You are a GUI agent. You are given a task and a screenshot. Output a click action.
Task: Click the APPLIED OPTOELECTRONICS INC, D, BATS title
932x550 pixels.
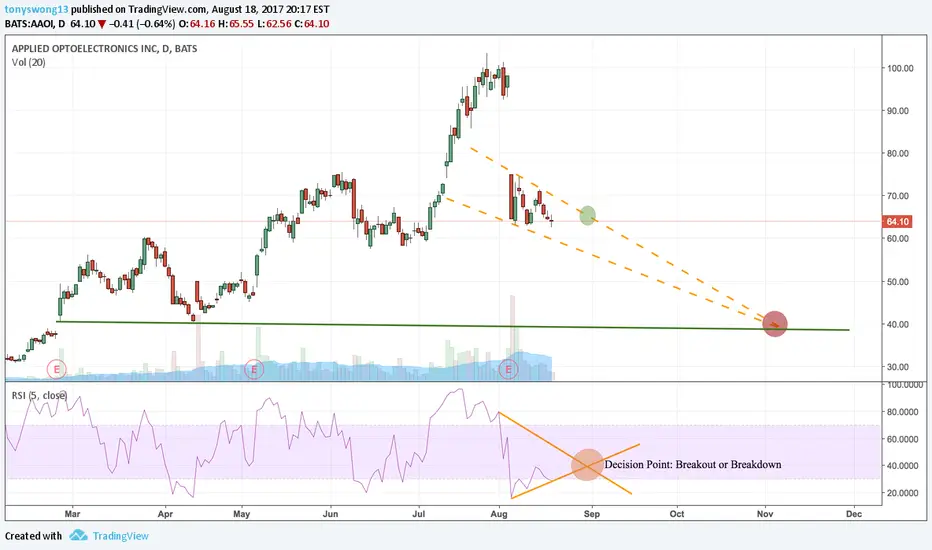[105, 49]
